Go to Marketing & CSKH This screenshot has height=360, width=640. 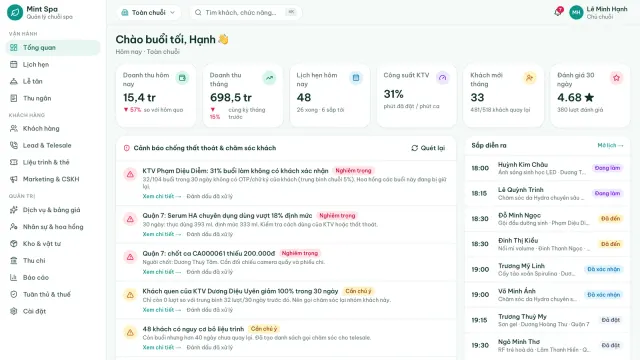[x=53, y=179]
